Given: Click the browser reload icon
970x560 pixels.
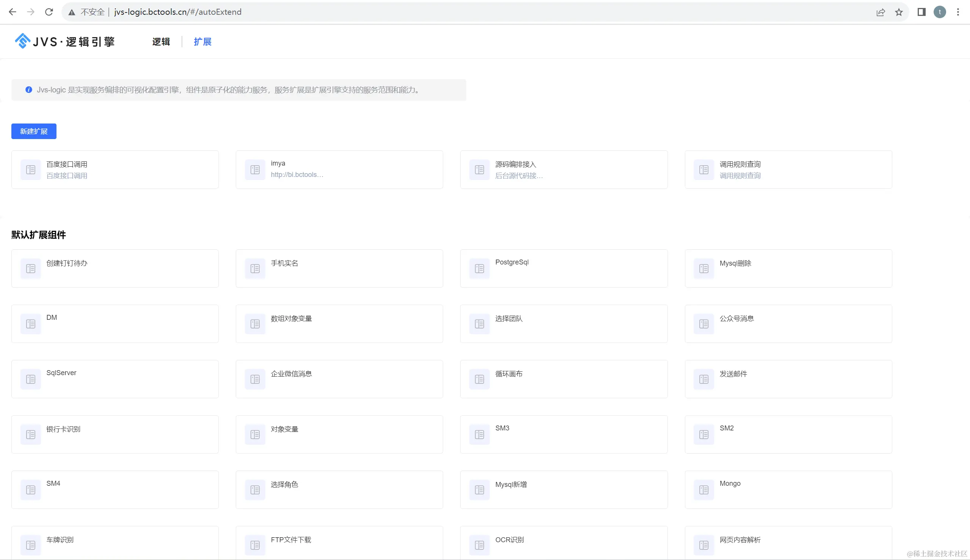Looking at the screenshot, I should coord(49,12).
